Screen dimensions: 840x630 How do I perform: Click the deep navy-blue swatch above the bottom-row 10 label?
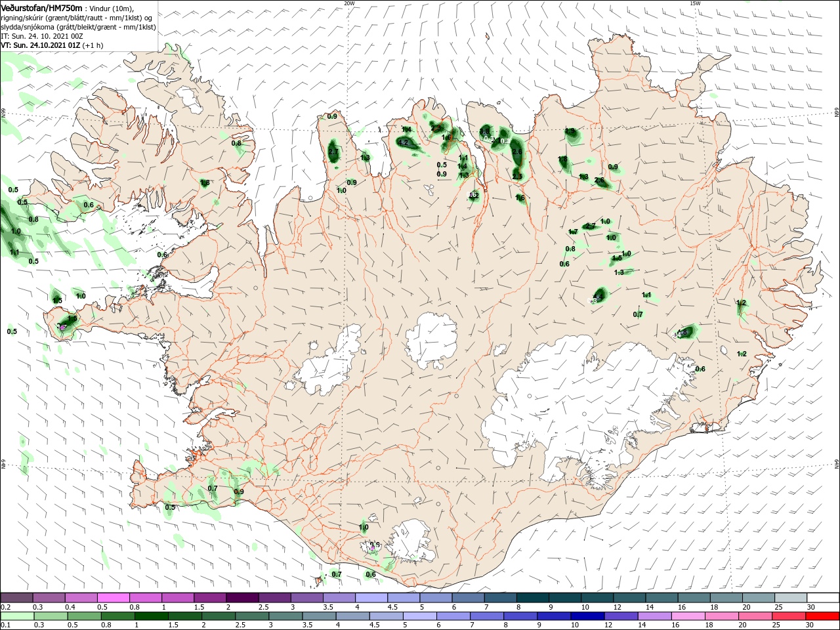pos(587,616)
